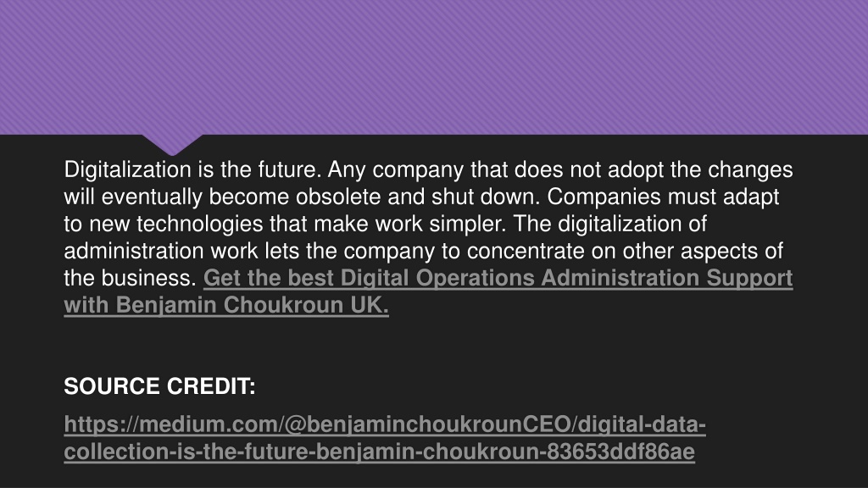868x488 pixels.
Task: Click the words "the business." before the link
Action: pyautogui.click(x=130, y=278)
